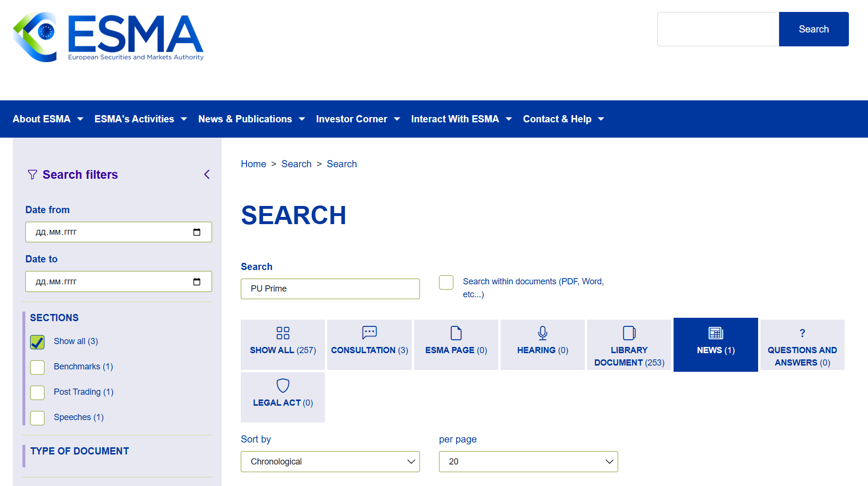Click the Legal Act shield icon

click(x=283, y=386)
